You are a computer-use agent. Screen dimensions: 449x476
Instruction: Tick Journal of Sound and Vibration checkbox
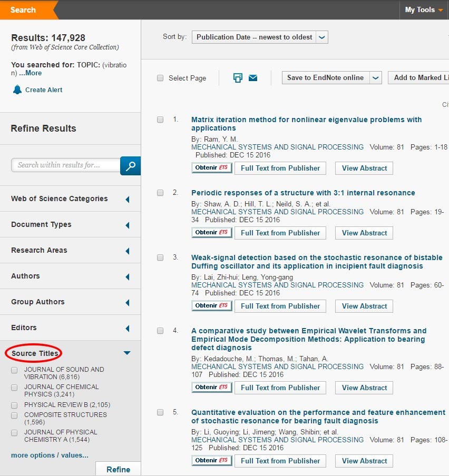click(15, 370)
